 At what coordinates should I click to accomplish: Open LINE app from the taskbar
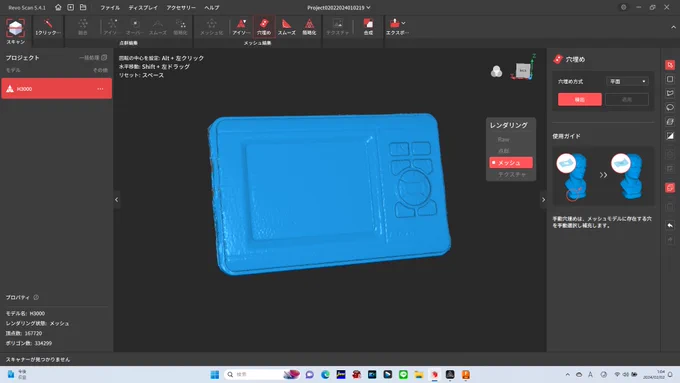point(403,375)
